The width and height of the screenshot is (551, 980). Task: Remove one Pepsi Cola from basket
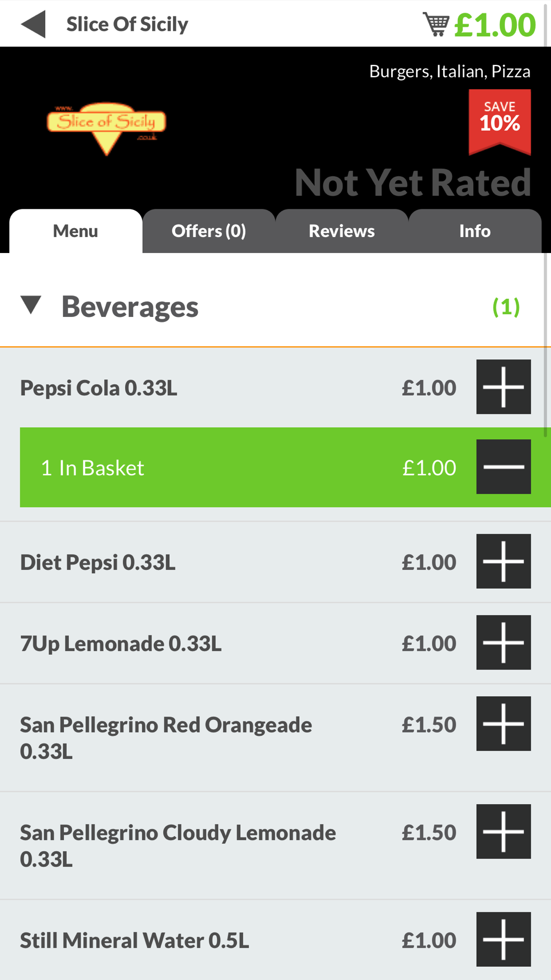click(503, 467)
